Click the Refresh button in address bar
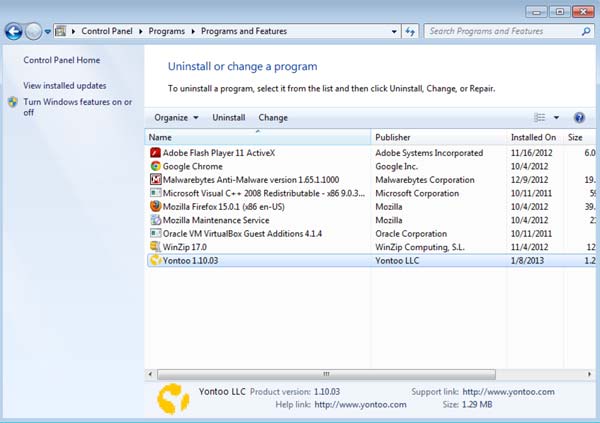This screenshot has width=600, height=423. click(x=410, y=31)
